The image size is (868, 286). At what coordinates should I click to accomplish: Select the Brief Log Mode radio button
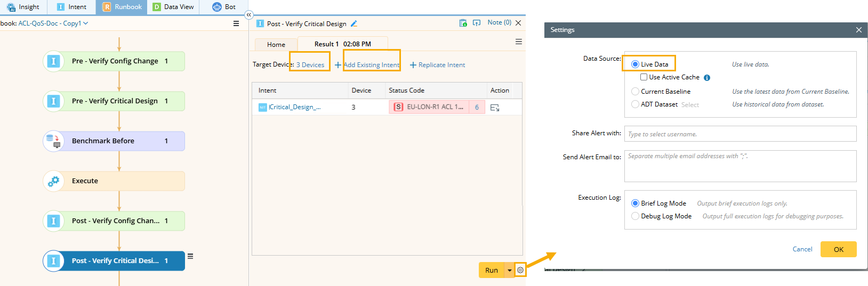pos(635,203)
